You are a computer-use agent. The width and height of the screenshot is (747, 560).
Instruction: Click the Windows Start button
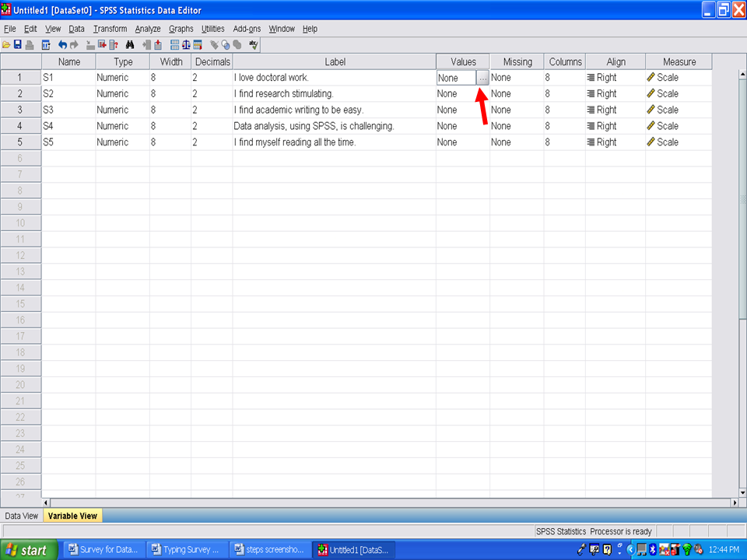(28, 550)
